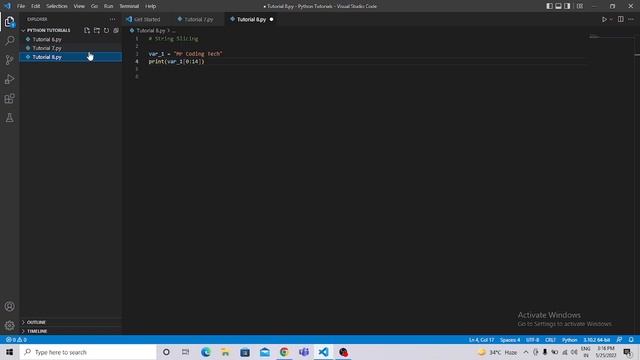Select the Tutorial 8.py editor tab
The image size is (640, 360).
[x=251, y=19]
